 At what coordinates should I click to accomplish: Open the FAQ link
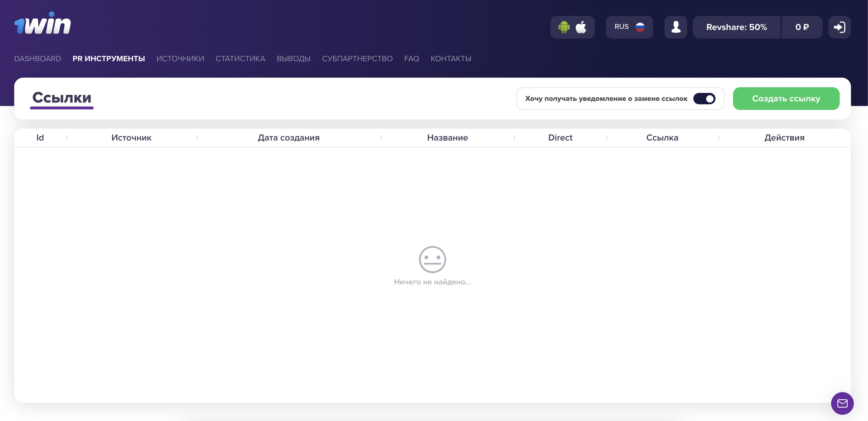411,59
